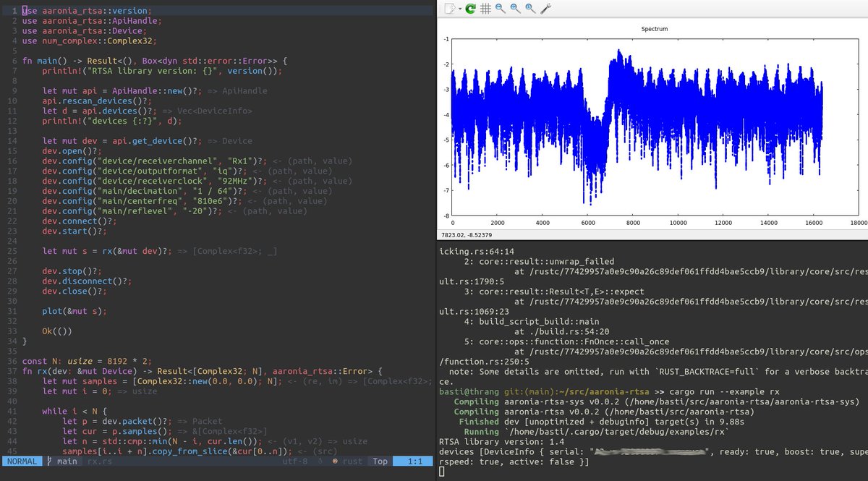The height and width of the screenshot is (481, 868).
Task: Click the 'Compiling aaronia-rtsa-sys v0.0.2' terminal line
Action: (656, 401)
